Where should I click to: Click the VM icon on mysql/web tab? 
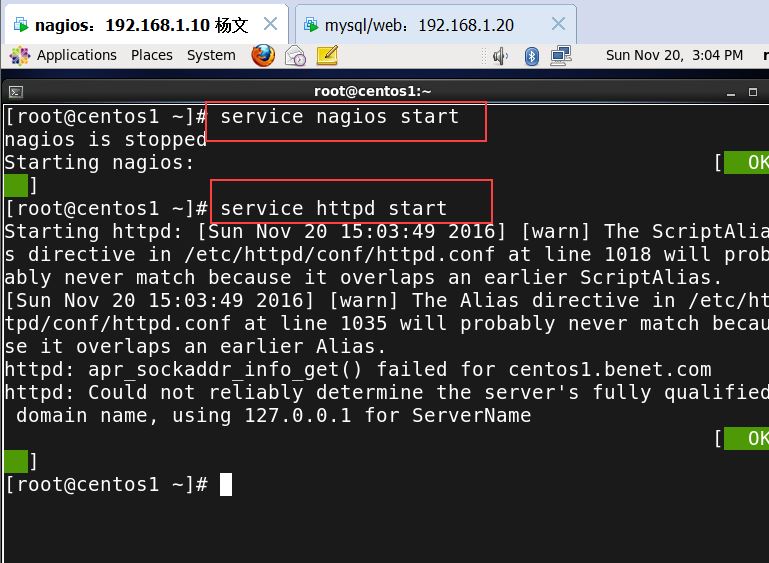[311, 25]
